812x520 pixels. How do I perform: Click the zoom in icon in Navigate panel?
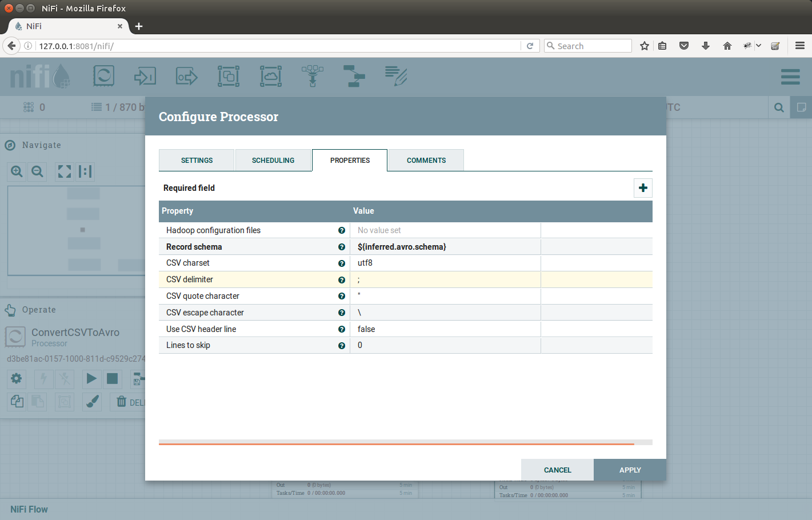[x=17, y=171]
